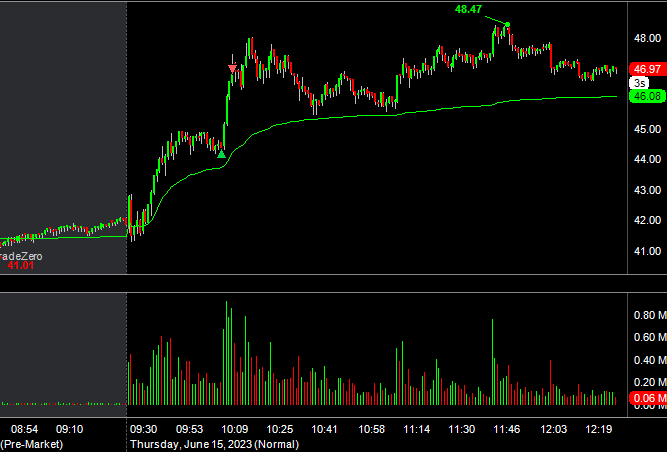Click the 09:53 time axis label
The image size is (667, 452).
[x=189, y=429]
